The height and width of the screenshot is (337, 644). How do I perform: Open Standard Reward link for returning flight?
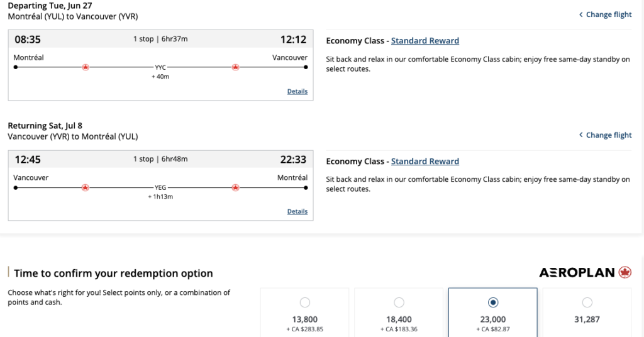click(425, 162)
